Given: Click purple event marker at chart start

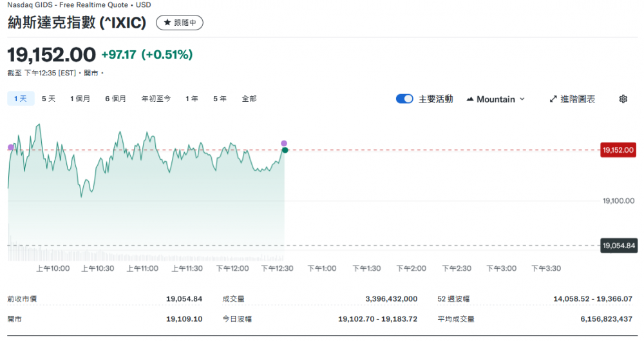Looking at the screenshot, I should tap(10, 148).
